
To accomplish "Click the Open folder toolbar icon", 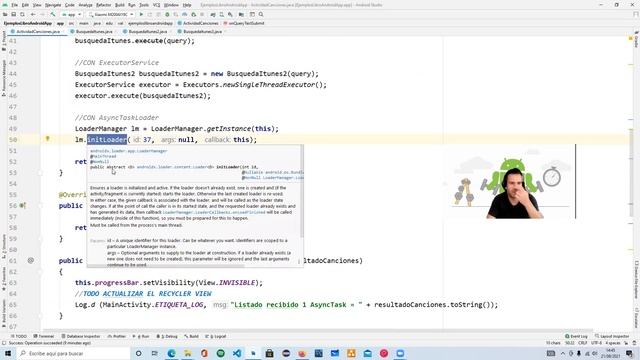I will [5, 14].
